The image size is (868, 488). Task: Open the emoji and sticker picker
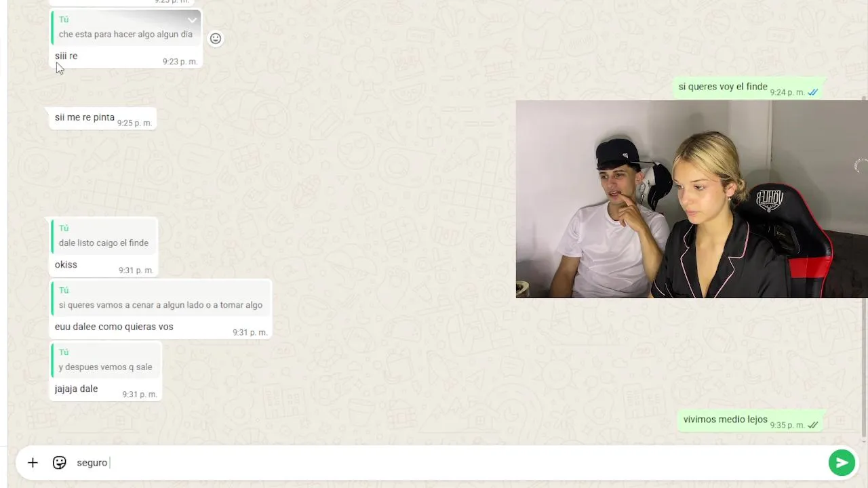tap(60, 463)
